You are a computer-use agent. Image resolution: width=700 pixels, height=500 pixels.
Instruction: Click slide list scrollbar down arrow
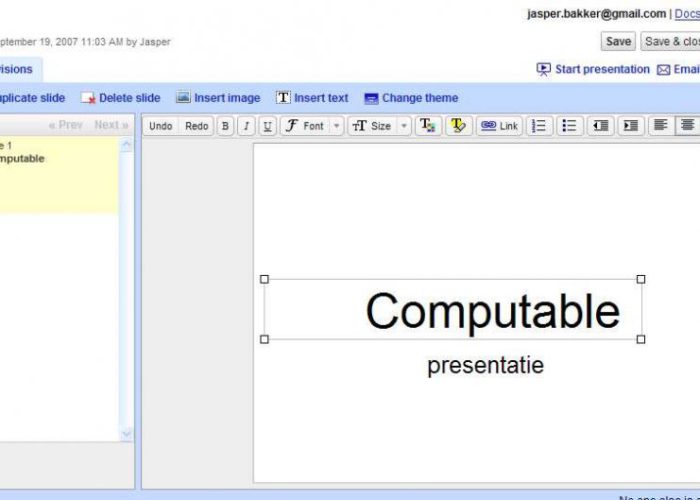pos(127,433)
